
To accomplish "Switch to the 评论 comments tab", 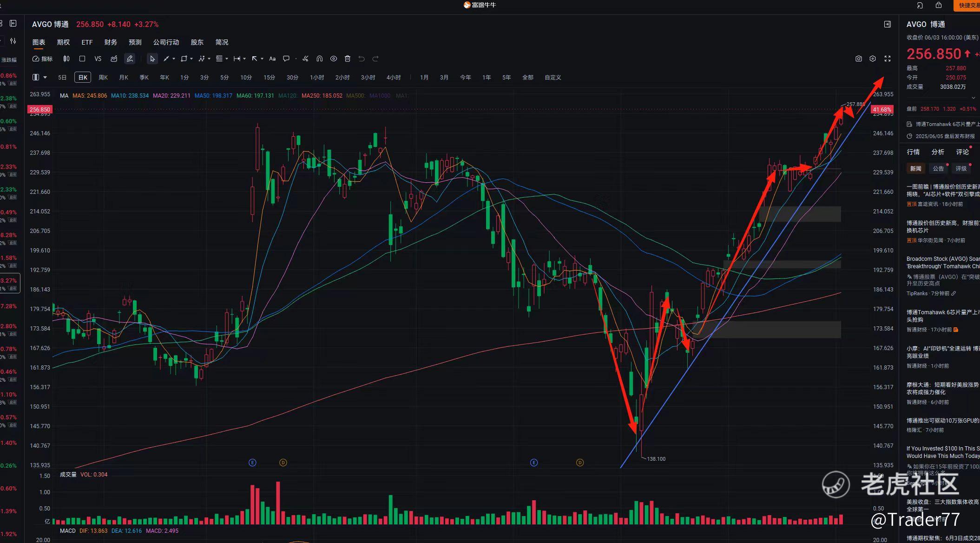I will pyautogui.click(x=962, y=152).
